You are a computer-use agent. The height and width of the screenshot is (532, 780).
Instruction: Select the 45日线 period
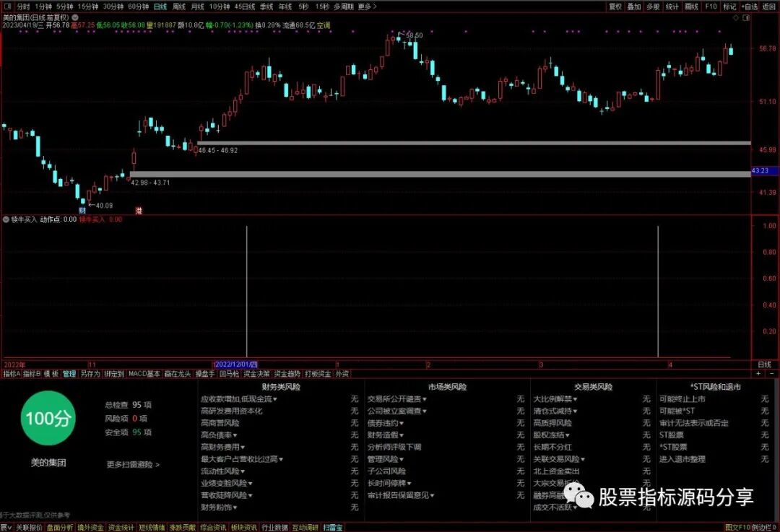point(245,6)
